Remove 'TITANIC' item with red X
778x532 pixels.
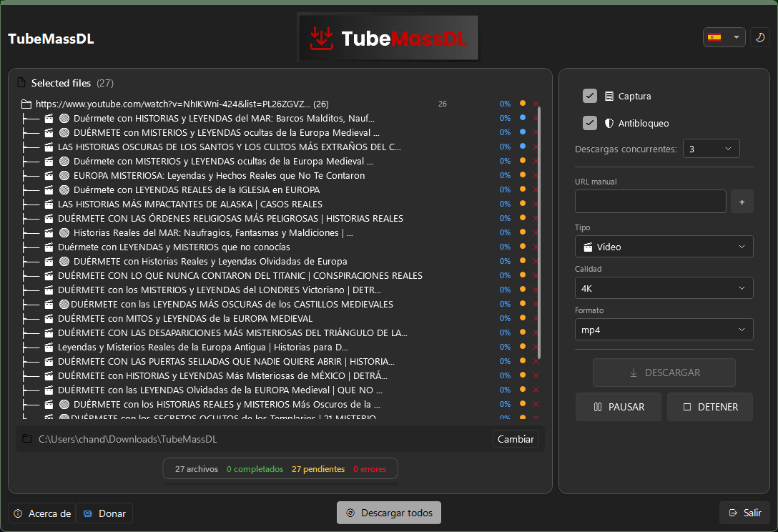pyautogui.click(x=536, y=275)
